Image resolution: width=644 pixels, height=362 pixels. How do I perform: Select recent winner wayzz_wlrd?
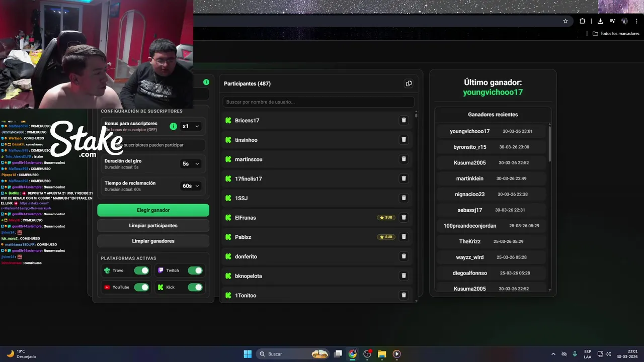point(470,257)
